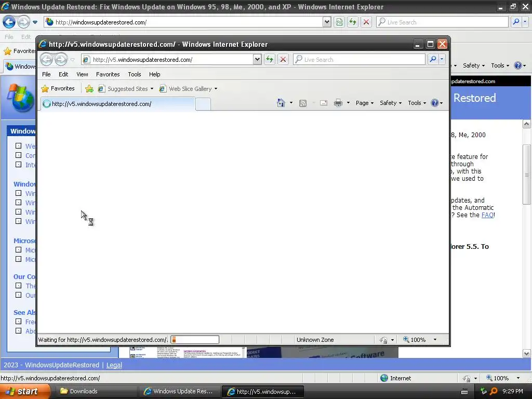
Task: Open Favorites star in front window
Action: (x=58, y=88)
